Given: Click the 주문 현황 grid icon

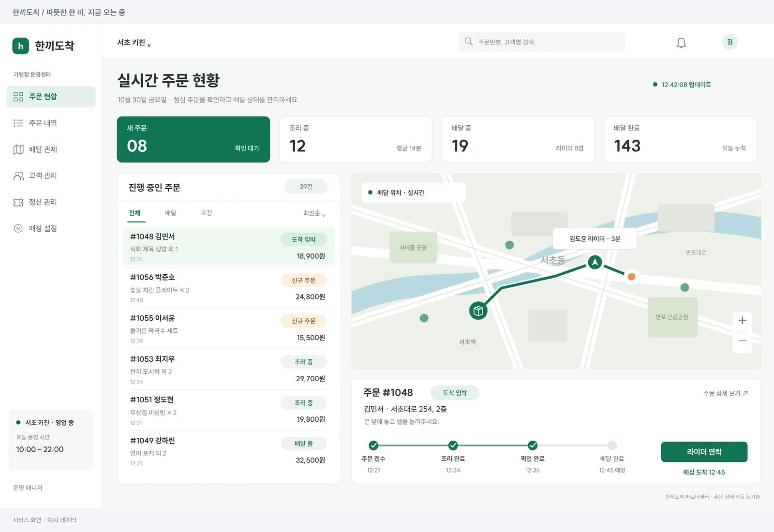Looking at the screenshot, I should tap(18, 97).
